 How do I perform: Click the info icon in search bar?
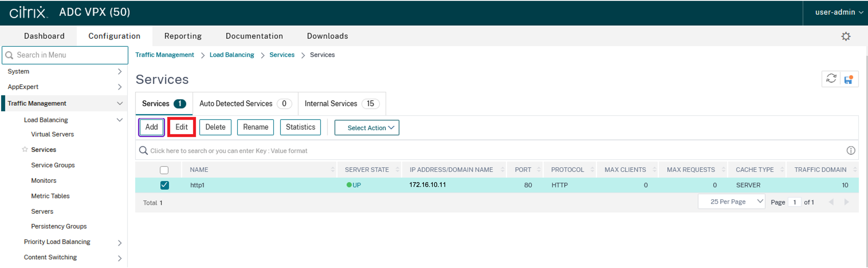coord(850,150)
